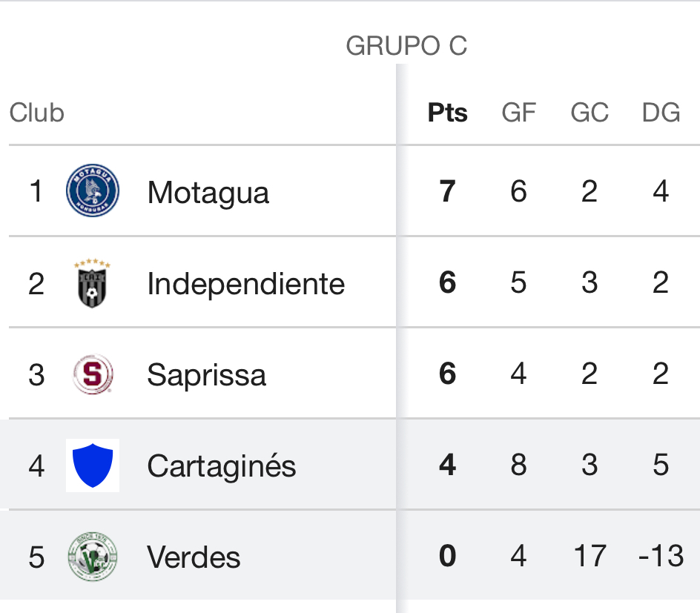Click the Motagua club crest icon
The image size is (700, 613).
[93, 191]
